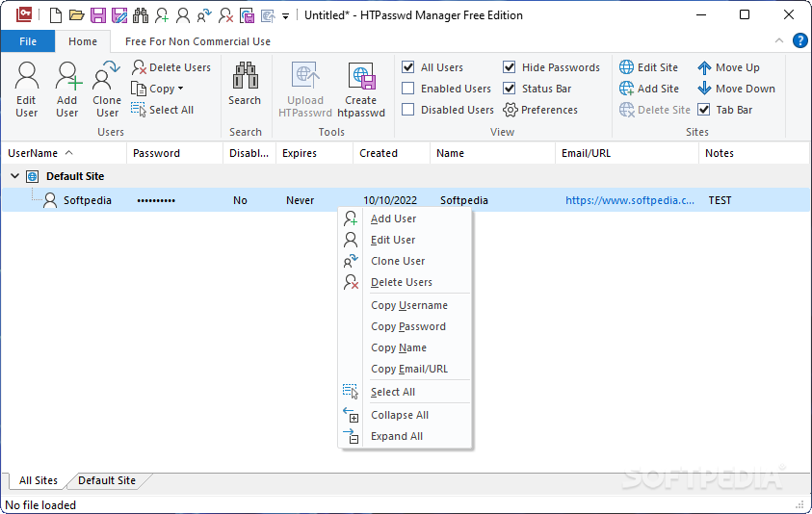Choose Copy Username from context menu
Viewport: 812px width, 514px height.
tap(405, 305)
